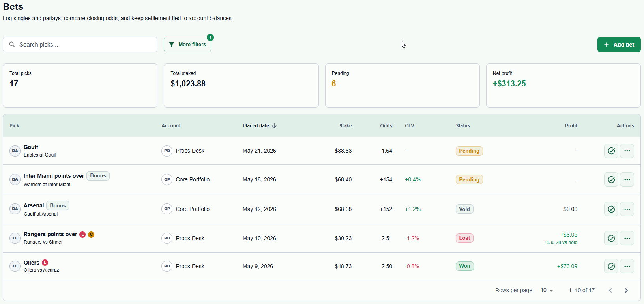The height and width of the screenshot is (304, 644).
Task: Settle the Gauff bet with checkmark icon
Action: click(611, 151)
